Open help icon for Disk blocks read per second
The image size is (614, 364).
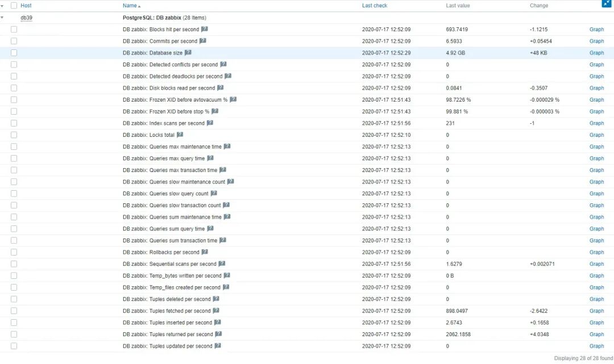pyautogui.click(x=221, y=87)
